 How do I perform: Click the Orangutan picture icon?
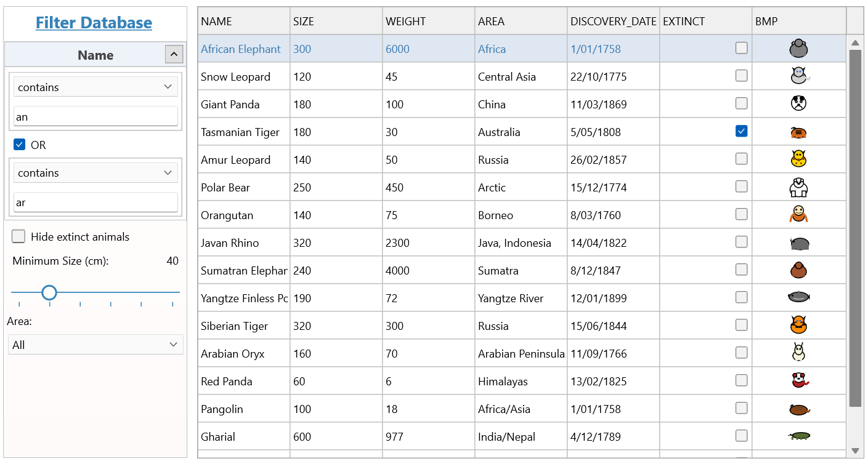click(x=798, y=215)
